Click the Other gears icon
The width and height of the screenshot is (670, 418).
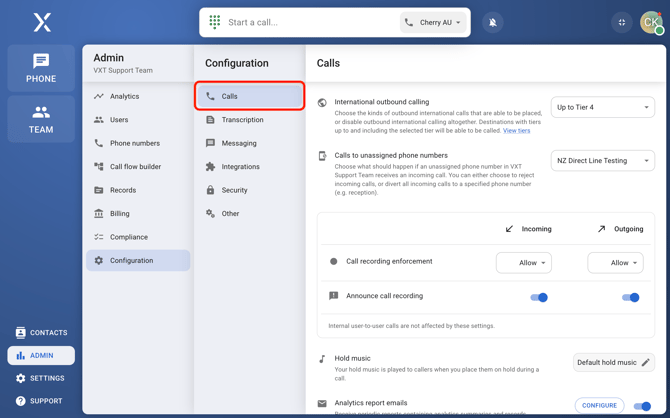point(210,213)
